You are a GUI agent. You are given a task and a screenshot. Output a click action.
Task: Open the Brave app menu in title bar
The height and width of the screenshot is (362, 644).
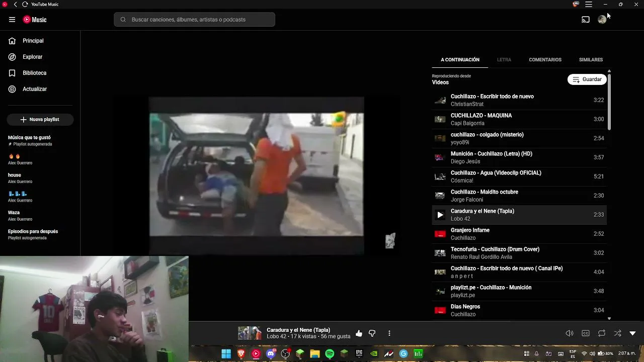589,5
